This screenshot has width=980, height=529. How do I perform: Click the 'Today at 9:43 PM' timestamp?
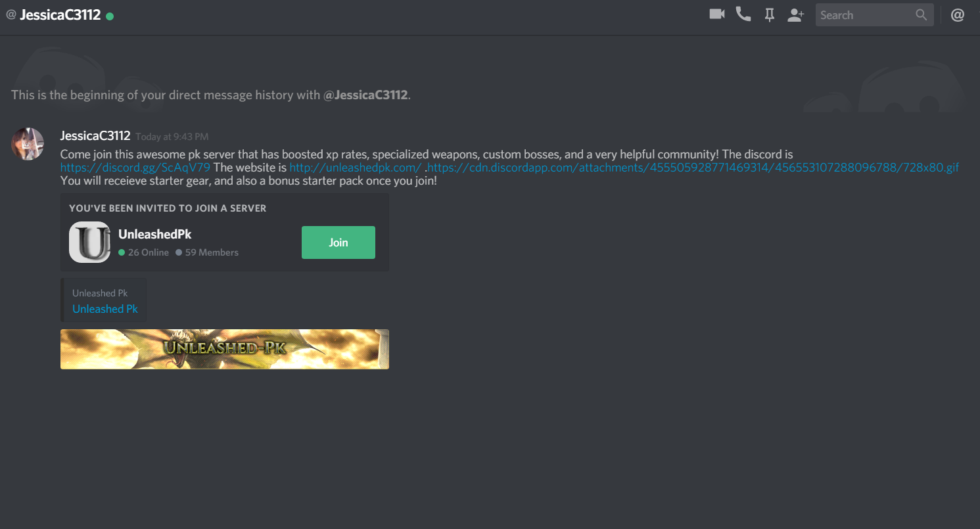tap(172, 137)
